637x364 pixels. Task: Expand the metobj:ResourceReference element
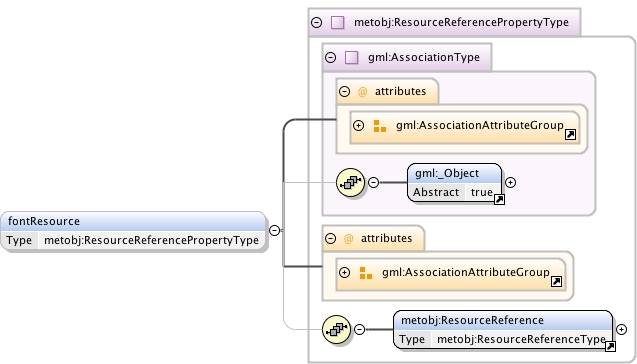click(622, 329)
